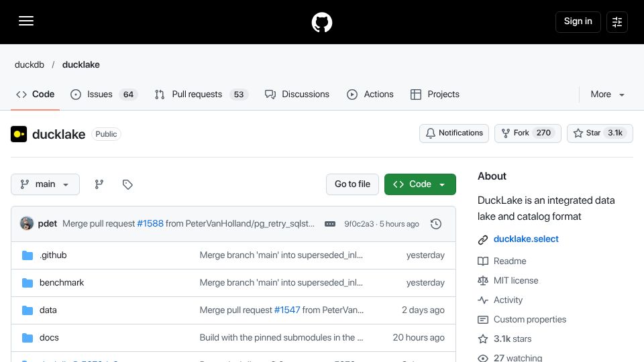Open the .github row commit message
The width and height of the screenshot is (644, 362).
point(281,255)
